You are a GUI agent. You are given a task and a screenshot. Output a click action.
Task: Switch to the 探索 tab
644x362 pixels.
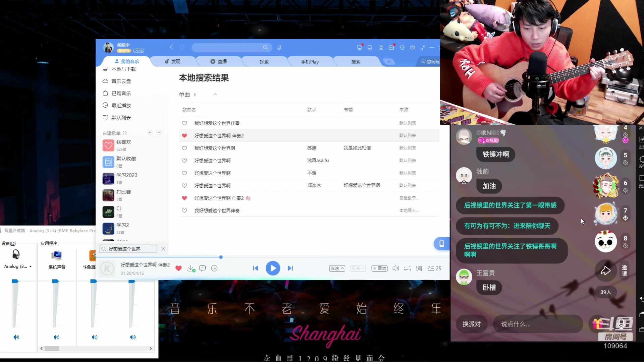(264, 62)
